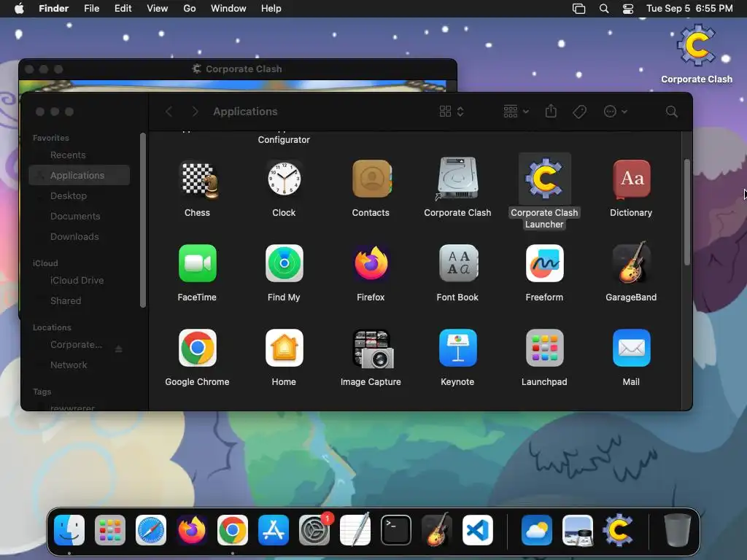Screen dimensions: 747x560
Task: Open Finder window search
Action: click(x=672, y=112)
